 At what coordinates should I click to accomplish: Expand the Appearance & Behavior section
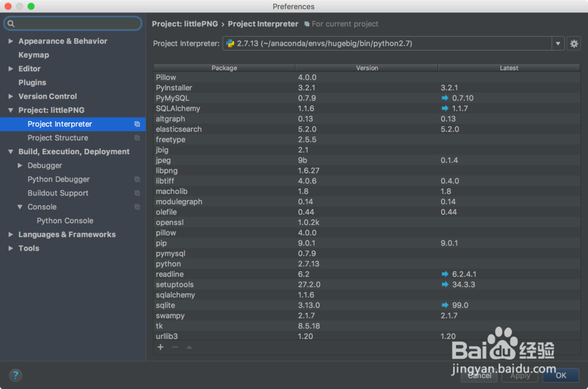tap(10, 41)
